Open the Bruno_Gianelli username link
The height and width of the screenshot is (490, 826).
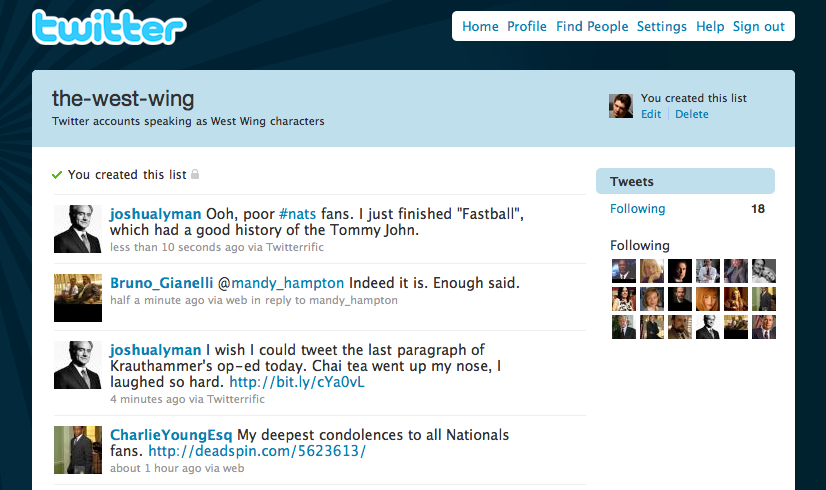162,283
